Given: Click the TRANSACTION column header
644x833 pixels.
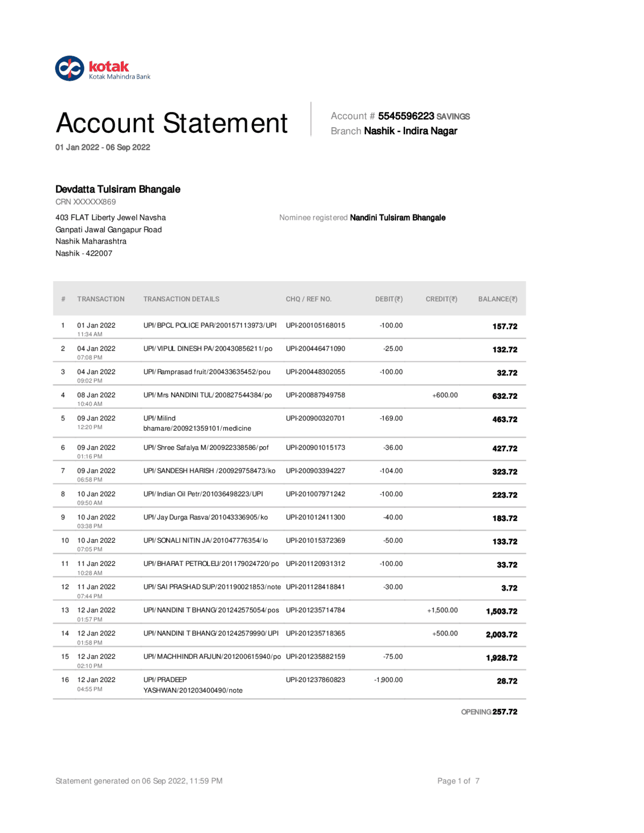Looking at the screenshot, I should 101,299.
